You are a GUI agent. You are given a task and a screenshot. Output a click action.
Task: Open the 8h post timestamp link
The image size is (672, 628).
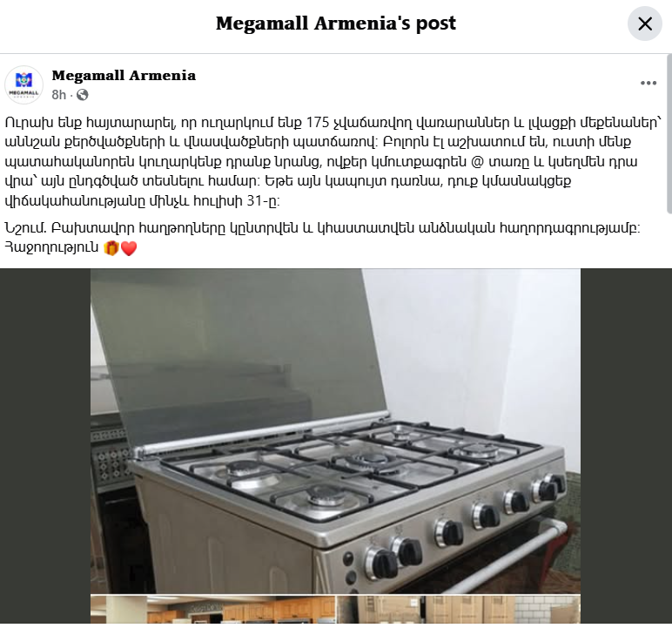58,95
